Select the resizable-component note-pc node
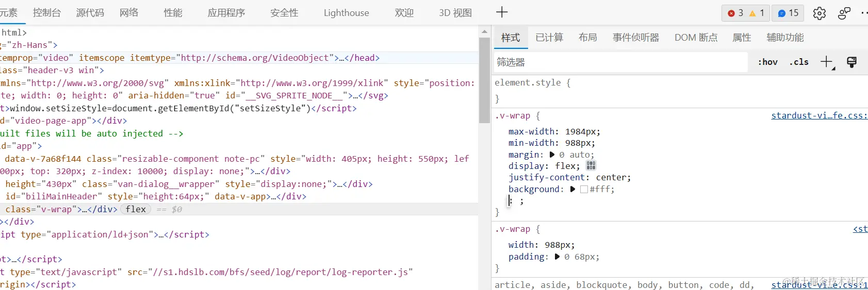 click(x=235, y=165)
